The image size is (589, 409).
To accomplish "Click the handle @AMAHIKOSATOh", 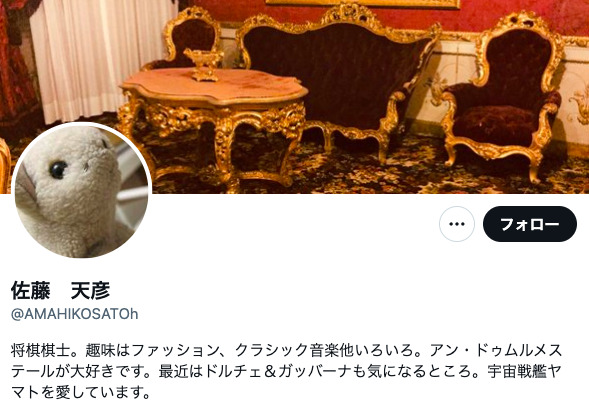I will tap(75, 314).
